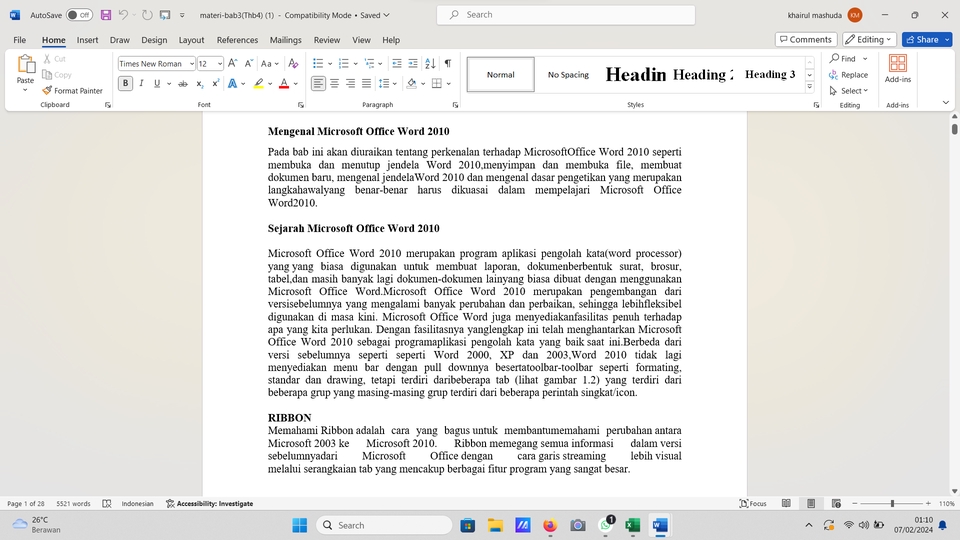This screenshot has width=960, height=540.
Task: Apply Normal style
Action: [x=501, y=75]
